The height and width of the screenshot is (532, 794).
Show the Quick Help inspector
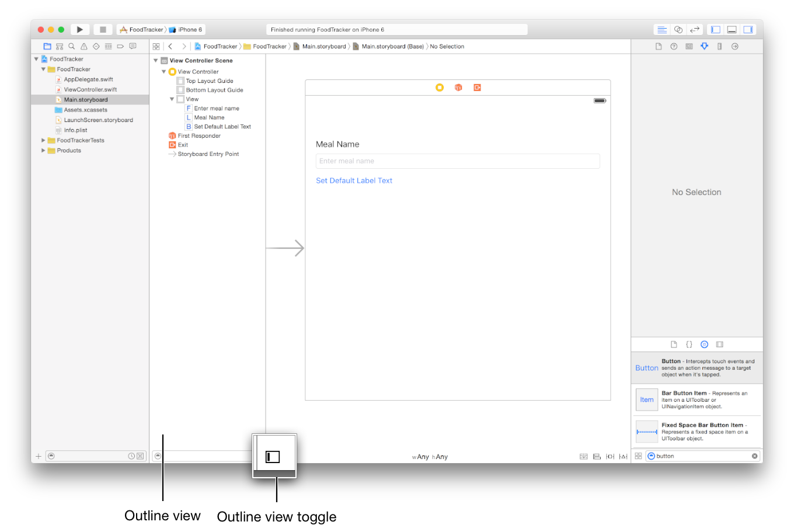pyautogui.click(x=674, y=46)
